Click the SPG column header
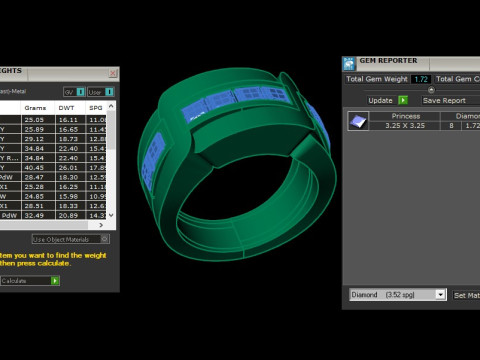Viewport: 480px width, 360px height. pos(96,108)
